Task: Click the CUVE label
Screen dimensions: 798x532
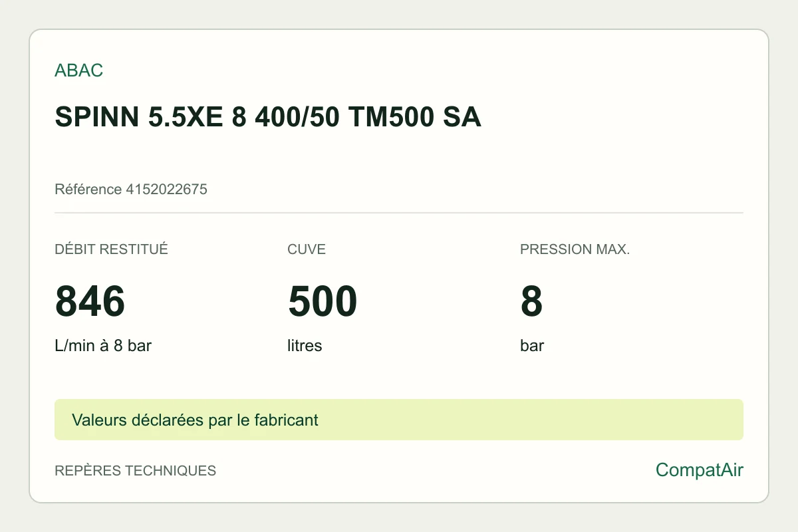Action: (307, 249)
